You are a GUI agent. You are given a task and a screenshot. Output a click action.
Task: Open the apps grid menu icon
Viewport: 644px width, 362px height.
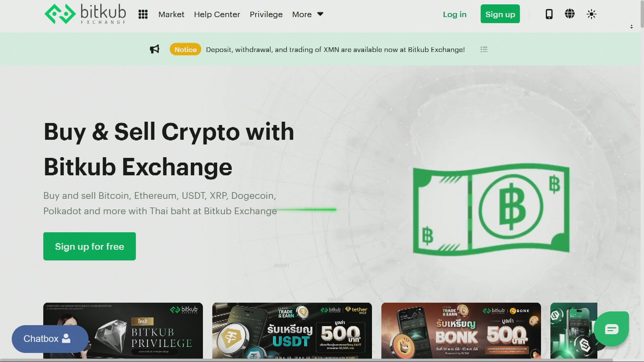(143, 14)
